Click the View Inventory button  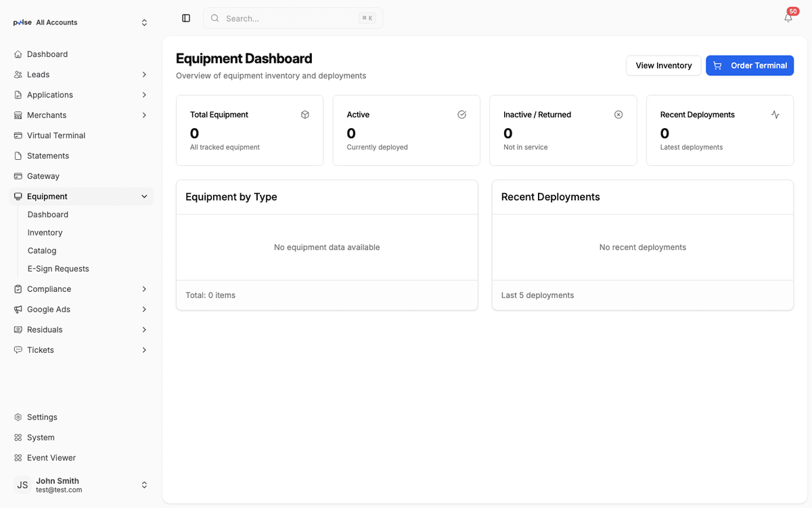tap(663, 65)
